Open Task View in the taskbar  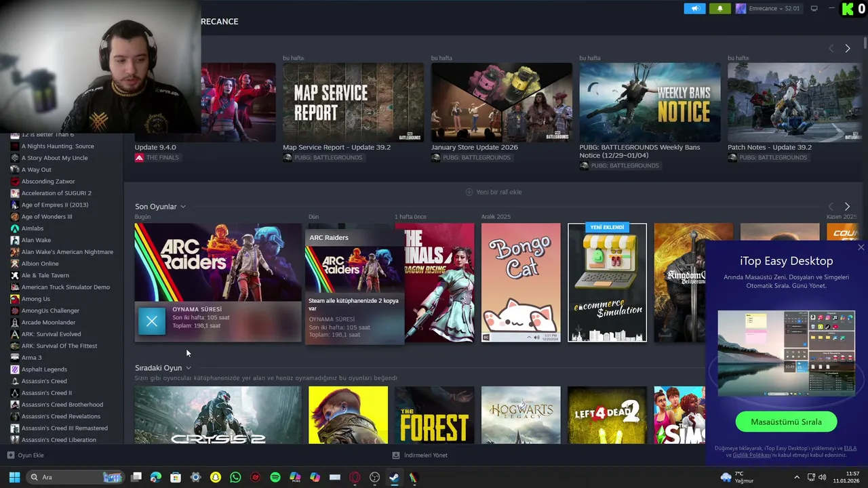click(136, 477)
